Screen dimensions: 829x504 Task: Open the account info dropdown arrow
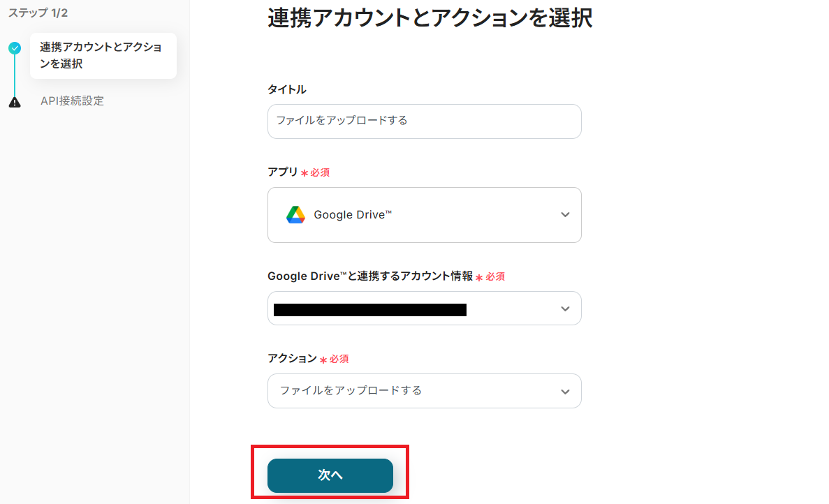click(x=565, y=309)
